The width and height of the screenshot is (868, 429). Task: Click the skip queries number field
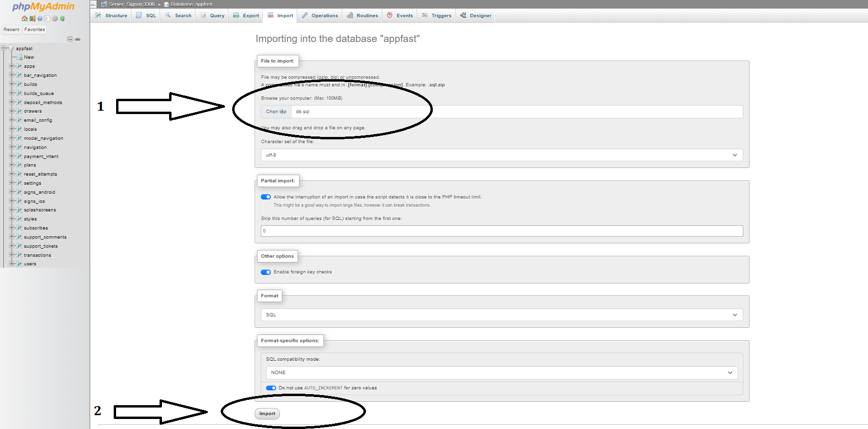coord(502,231)
